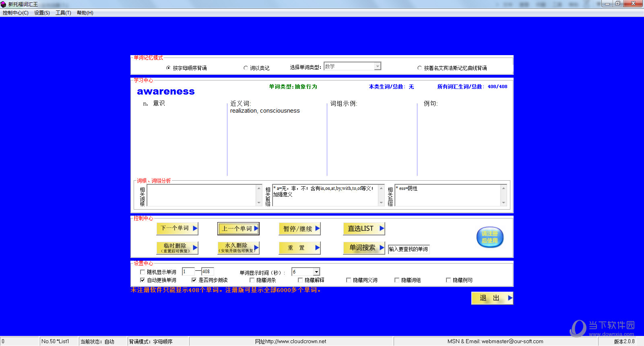Image resolution: width=644 pixels, height=346 pixels.
Task: Click the app icon in title bar
Action: tap(4, 4)
